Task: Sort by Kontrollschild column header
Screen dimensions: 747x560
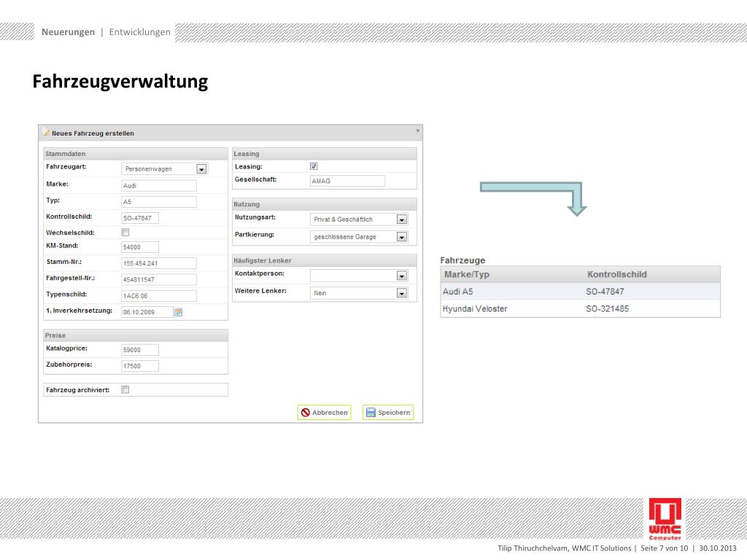Action: (617, 274)
